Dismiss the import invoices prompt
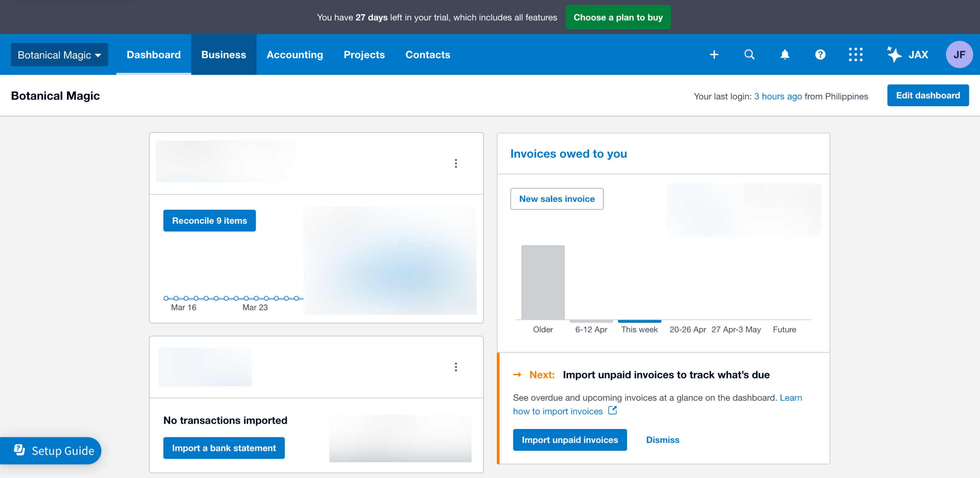Image resolution: width=980 pixels, height=478 pixels. tap(663, 440)
